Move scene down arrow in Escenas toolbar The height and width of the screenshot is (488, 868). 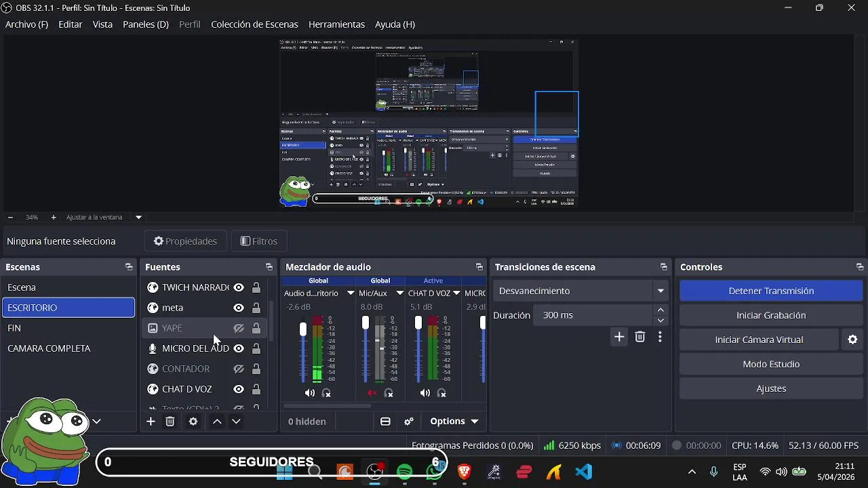pyautogui.click(x=97, y=422)
